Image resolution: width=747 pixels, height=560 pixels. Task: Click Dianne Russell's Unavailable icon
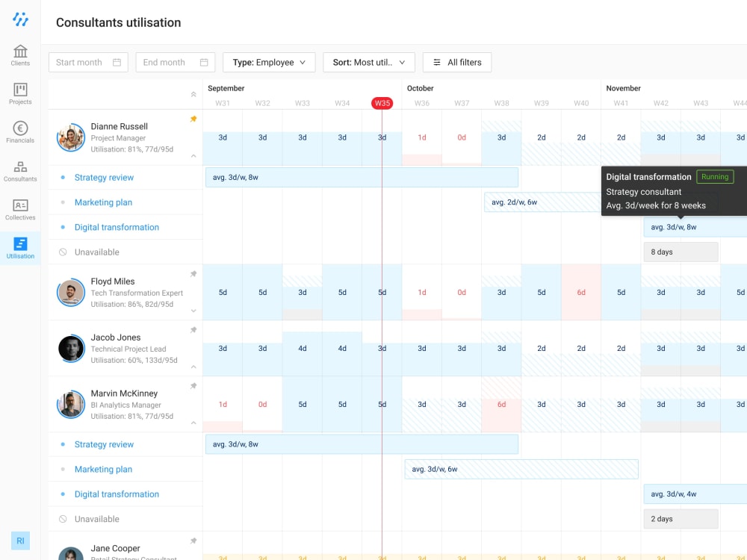63,252
